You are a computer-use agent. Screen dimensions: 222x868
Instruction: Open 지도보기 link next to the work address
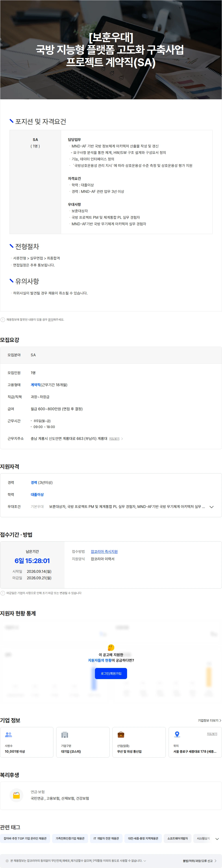114,439
